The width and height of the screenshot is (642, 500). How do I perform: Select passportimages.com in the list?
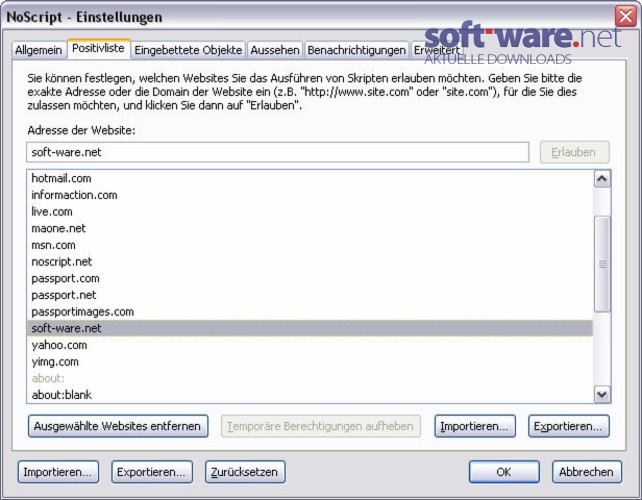pos(310,312)
